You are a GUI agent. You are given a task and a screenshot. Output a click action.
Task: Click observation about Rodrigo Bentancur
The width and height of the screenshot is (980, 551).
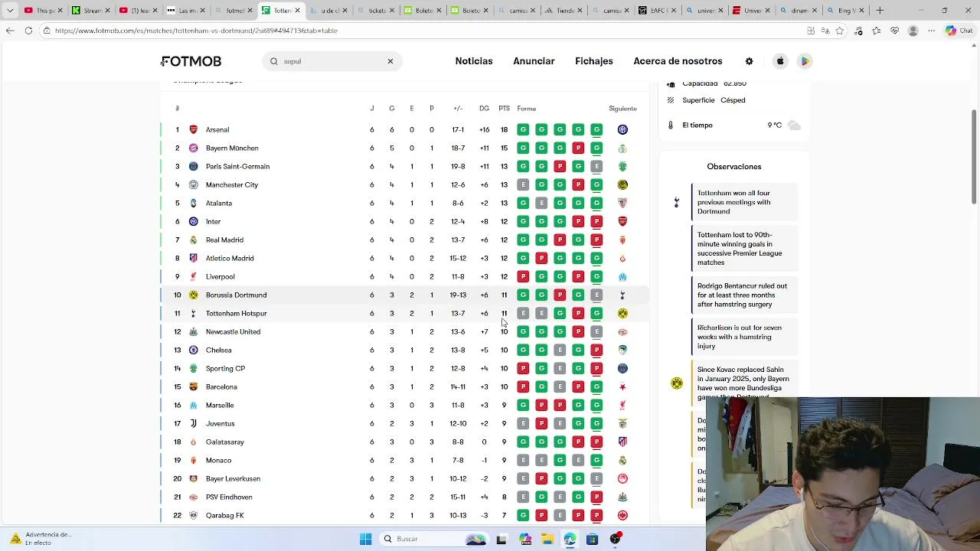[744, 295]
